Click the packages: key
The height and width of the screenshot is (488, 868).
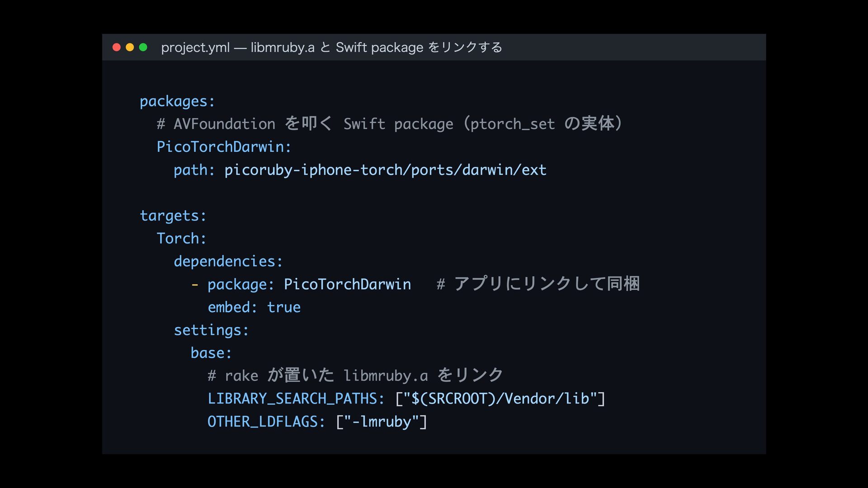point(177,102)
